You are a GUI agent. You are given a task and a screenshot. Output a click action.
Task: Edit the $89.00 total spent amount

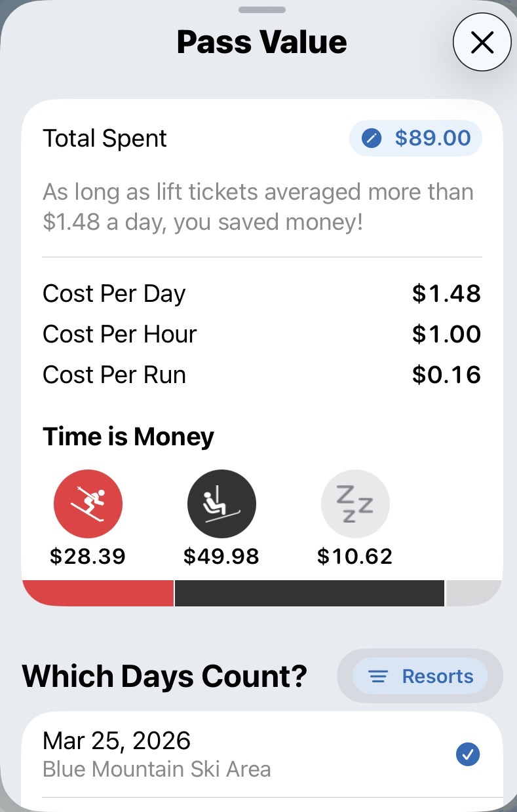pyautogui.click(x=432, y=139)
